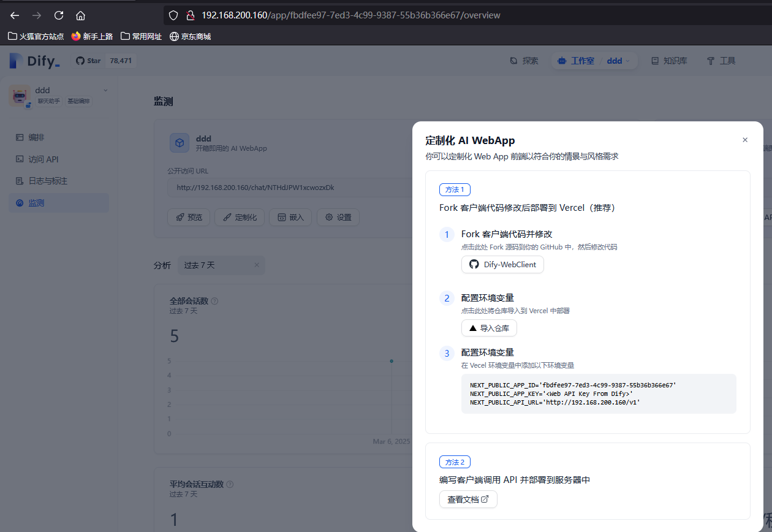The height and width of the screenshot is (532, 772).
Task: Click the 方法 2 label
Action: tap(455, 462)
